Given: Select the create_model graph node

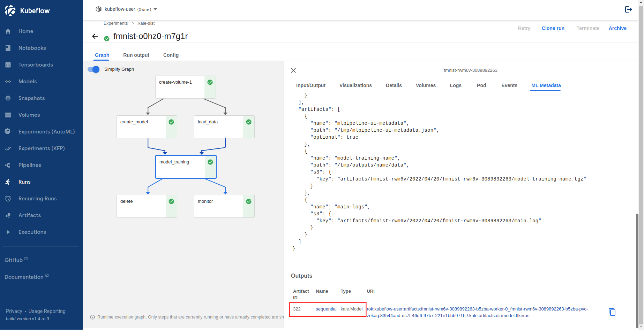Looking at the screenshot, I should (x=147, y=127).
